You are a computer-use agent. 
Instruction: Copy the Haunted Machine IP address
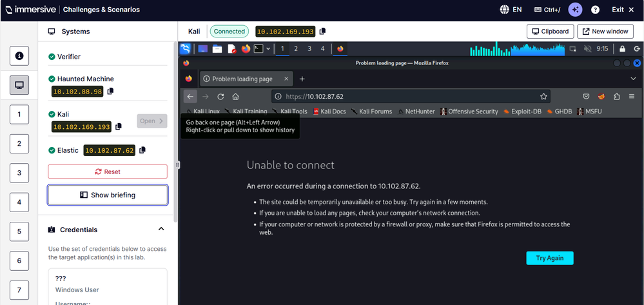click(x=110, y=92)
